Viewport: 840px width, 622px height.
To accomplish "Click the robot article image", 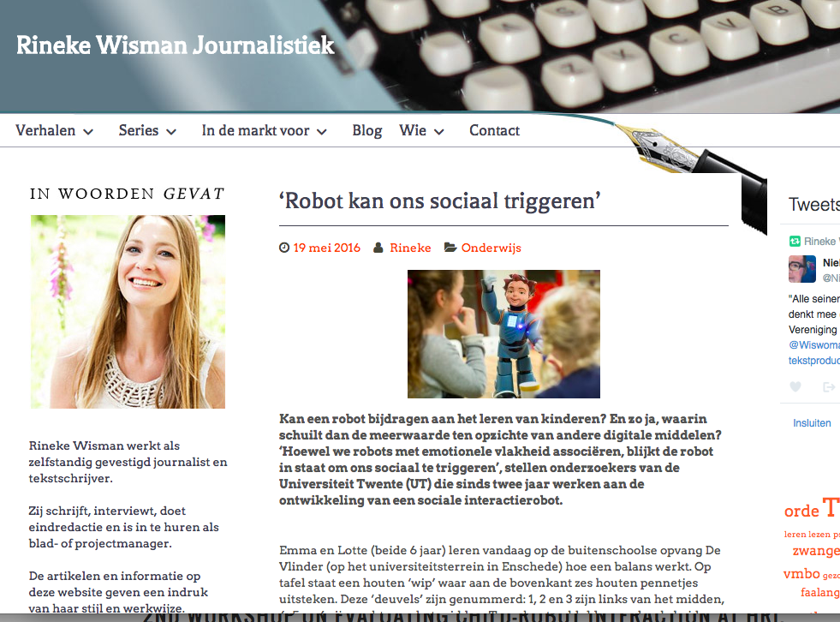I will 503,334.
